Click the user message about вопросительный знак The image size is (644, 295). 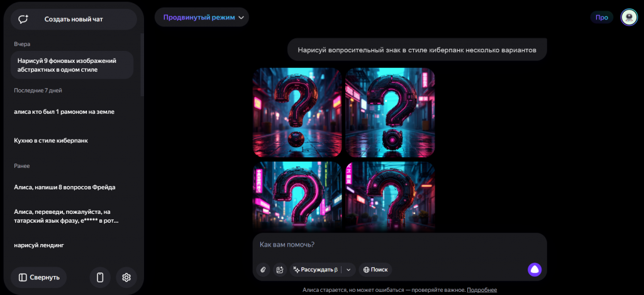point(417,50)
